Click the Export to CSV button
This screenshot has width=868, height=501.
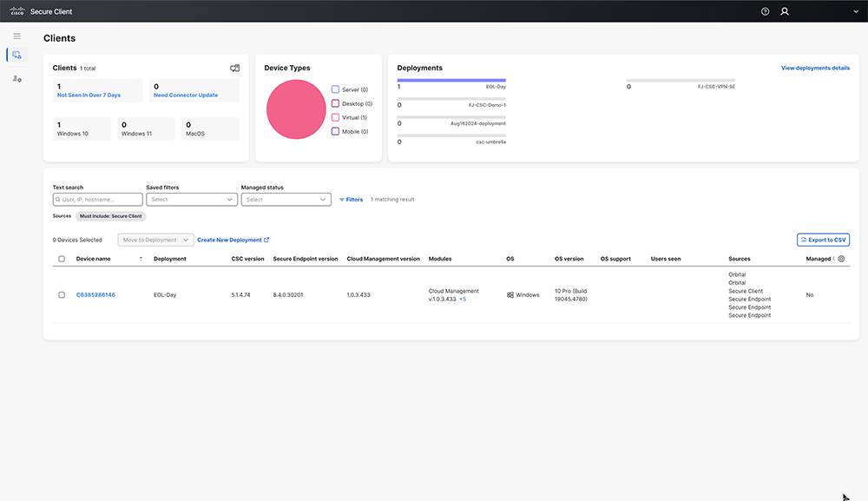(x=823, y=240)
